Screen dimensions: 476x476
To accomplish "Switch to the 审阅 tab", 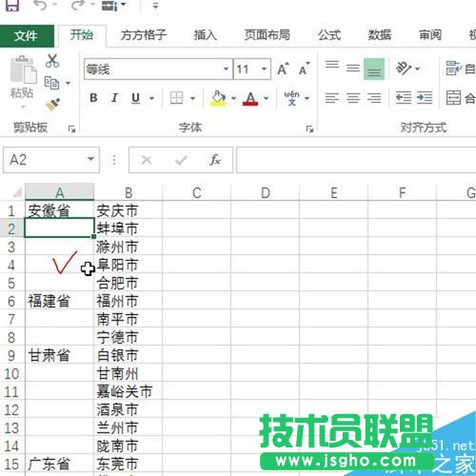I will [x=430, y=35].
